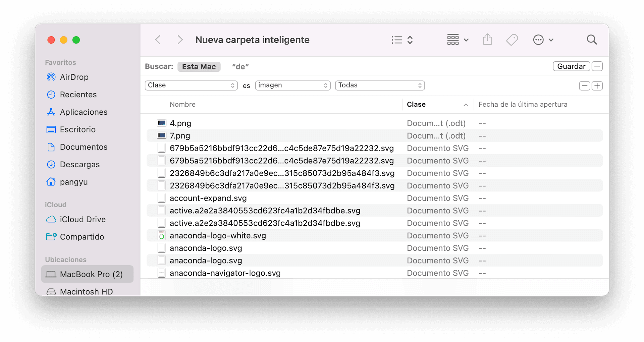Open the imagen type dropdown

click(x=293, y=85)
